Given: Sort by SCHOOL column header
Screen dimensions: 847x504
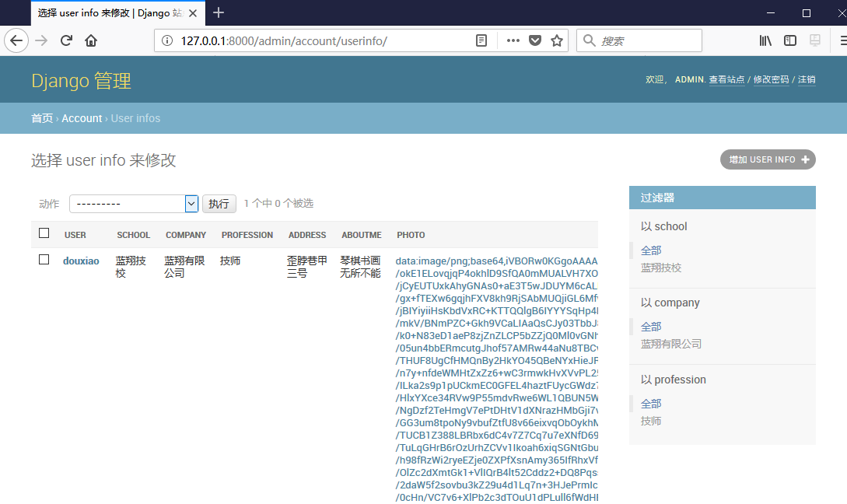Looking at the screenshot, I should [x=134, y=235].
